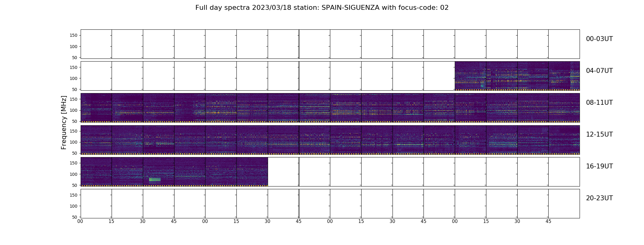Click the last spectrum panel of 04-07UT row

(x=564, y=76)
